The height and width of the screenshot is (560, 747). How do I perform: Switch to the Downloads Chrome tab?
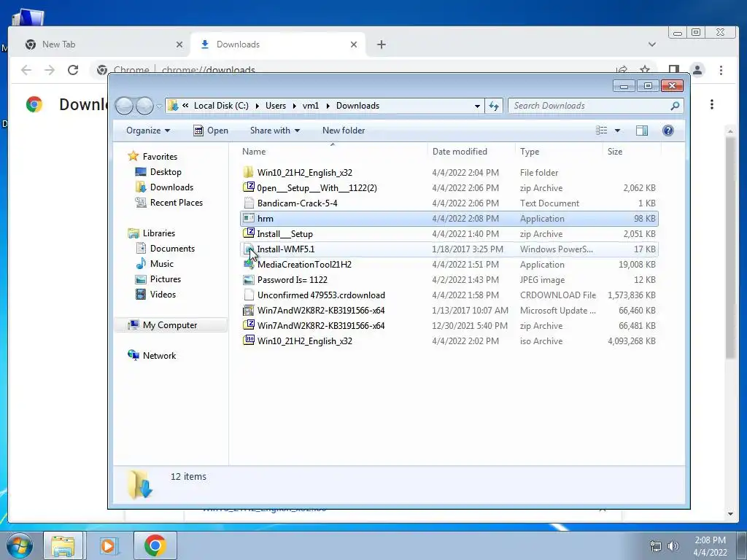[x=278, y=44]
